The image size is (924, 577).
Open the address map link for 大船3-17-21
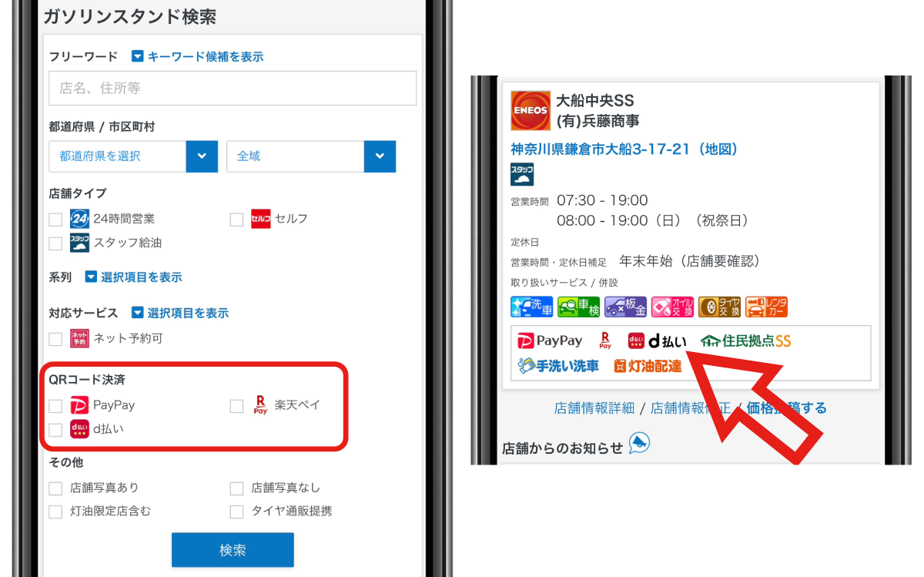[624, 149]
